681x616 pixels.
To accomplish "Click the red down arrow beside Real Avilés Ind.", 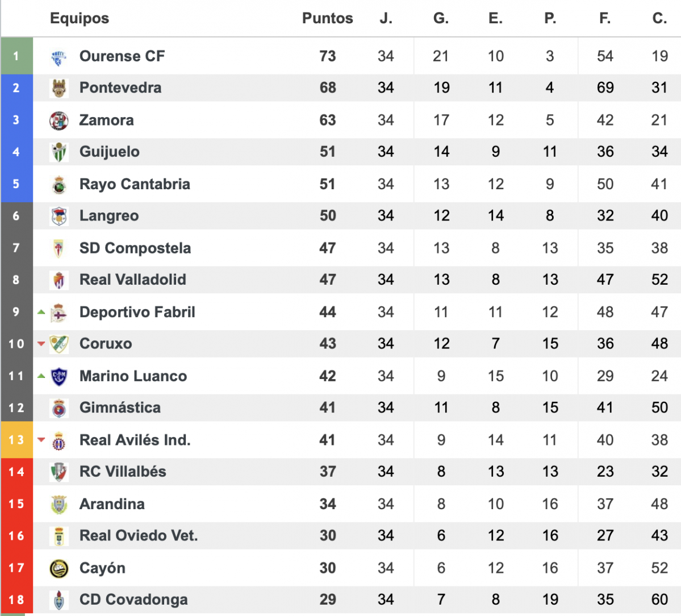I will [x=41, y=440].
